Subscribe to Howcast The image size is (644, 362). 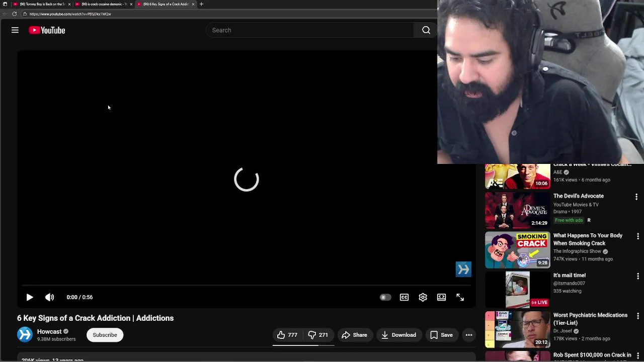click(105, 335)
